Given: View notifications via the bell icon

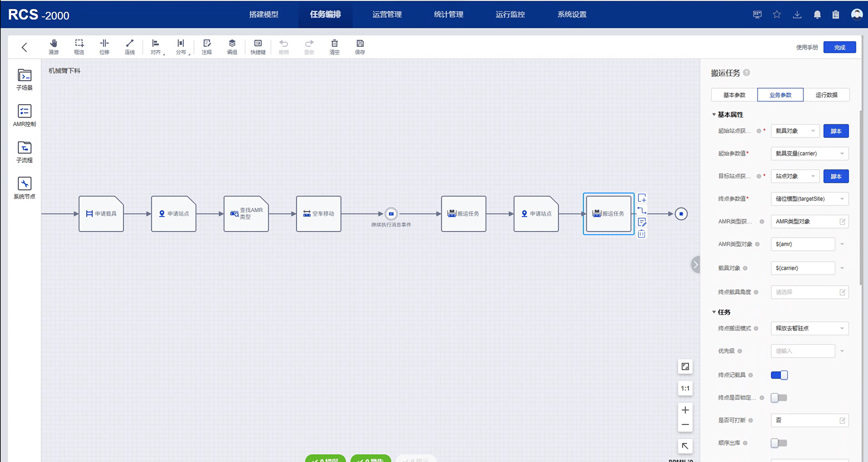Looking at the screenshot, I should click(817, 15).
